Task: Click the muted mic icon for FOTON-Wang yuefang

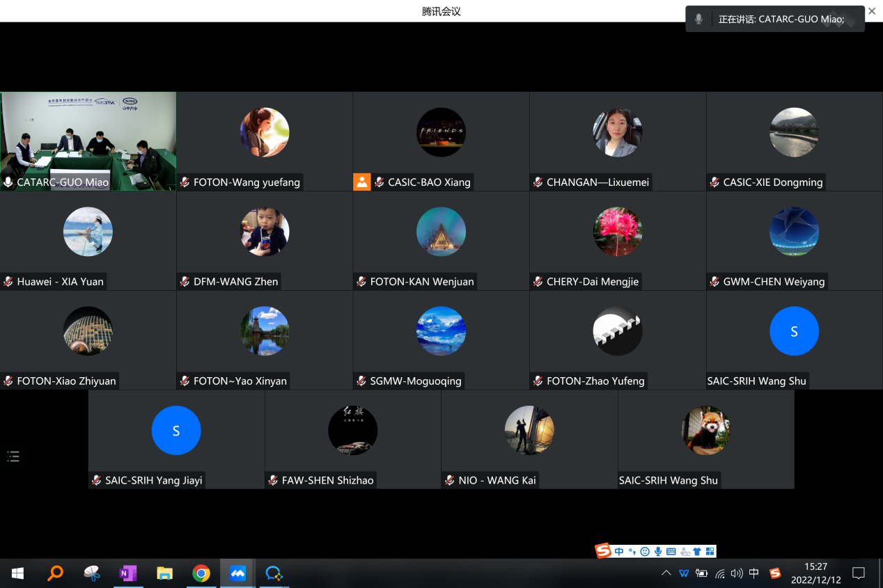Action: point(185,182)
